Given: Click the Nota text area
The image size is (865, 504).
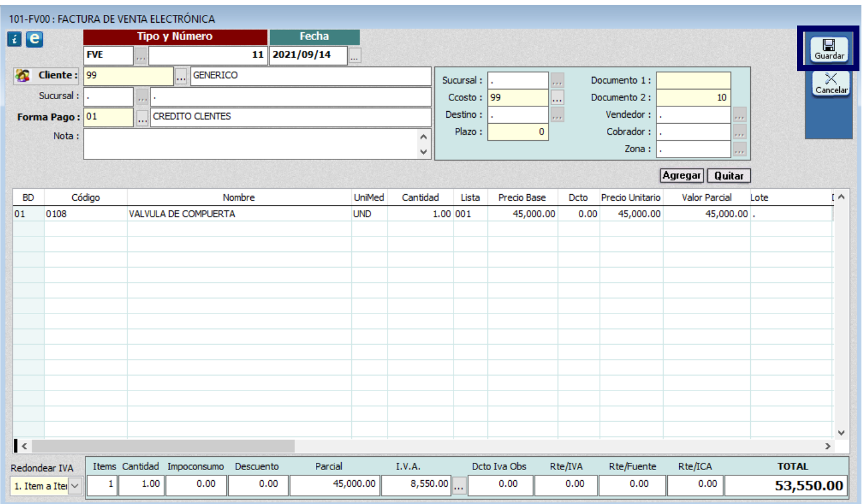Looking at the screenshot, I should coord(251,144).
